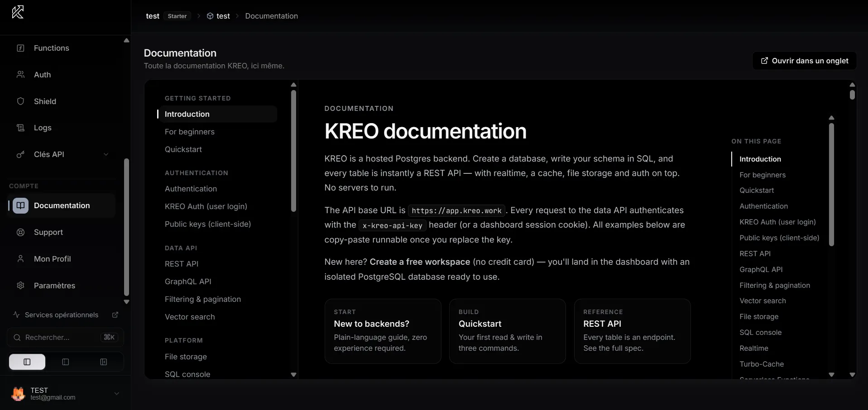
Task: Select the full sidebar layout mode
Action: tap(27, 362)
